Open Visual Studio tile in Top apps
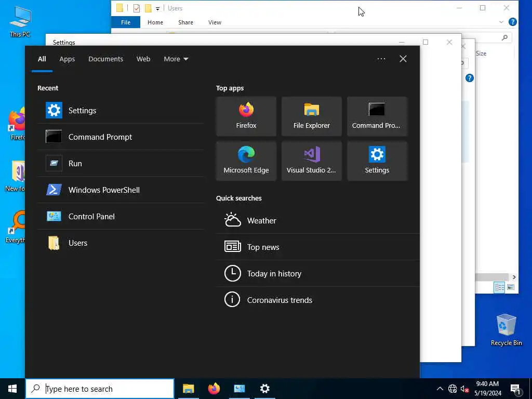Image resolution: width=532 pixels, height=399 pixels. 312,161
